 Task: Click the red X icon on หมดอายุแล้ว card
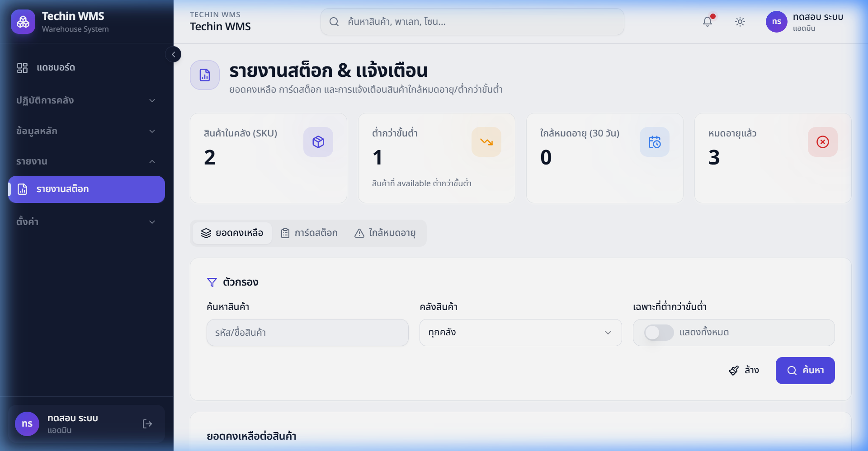pos(823,142)
